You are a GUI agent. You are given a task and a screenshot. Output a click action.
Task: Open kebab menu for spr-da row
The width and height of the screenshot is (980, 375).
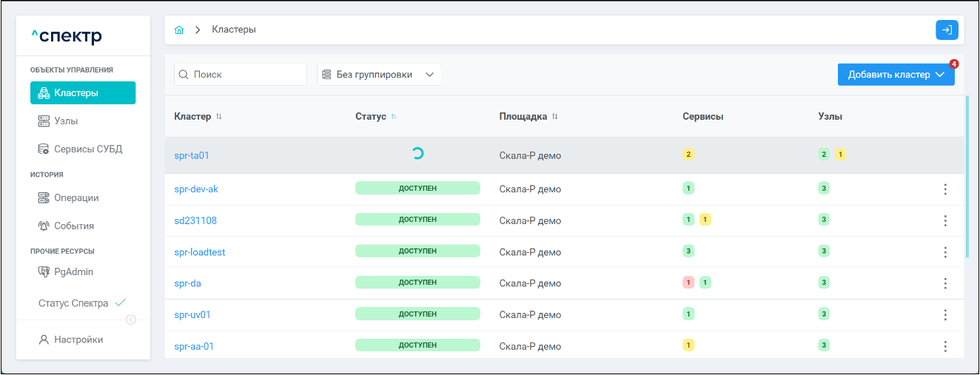(x=944, y=283)
